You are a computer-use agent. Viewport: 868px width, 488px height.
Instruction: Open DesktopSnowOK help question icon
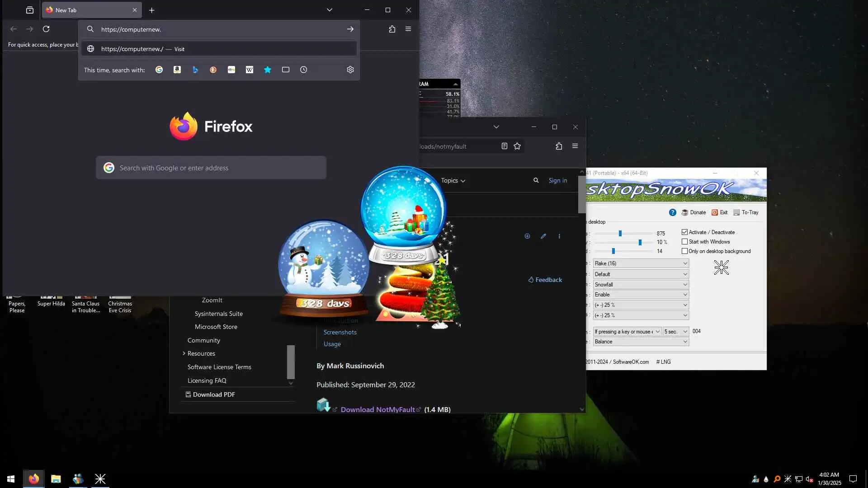(673, 212)
